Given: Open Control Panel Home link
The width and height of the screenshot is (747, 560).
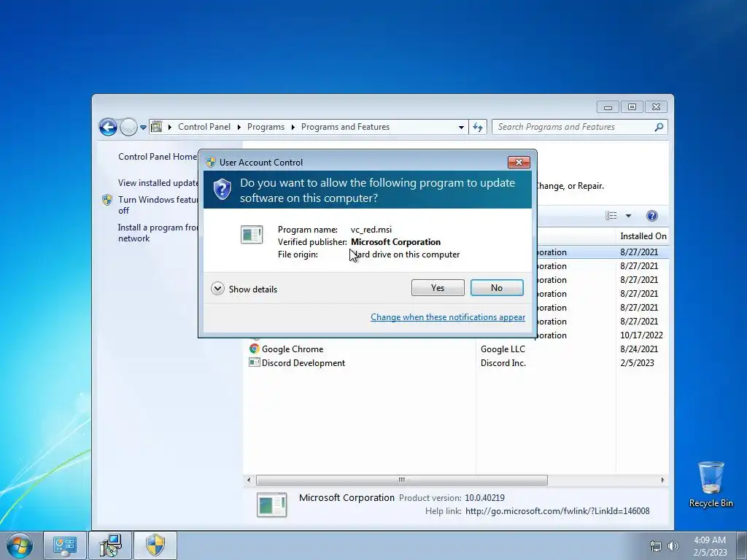Looking at the screenshot, I should pyautogui.click(x=158, y=157).
